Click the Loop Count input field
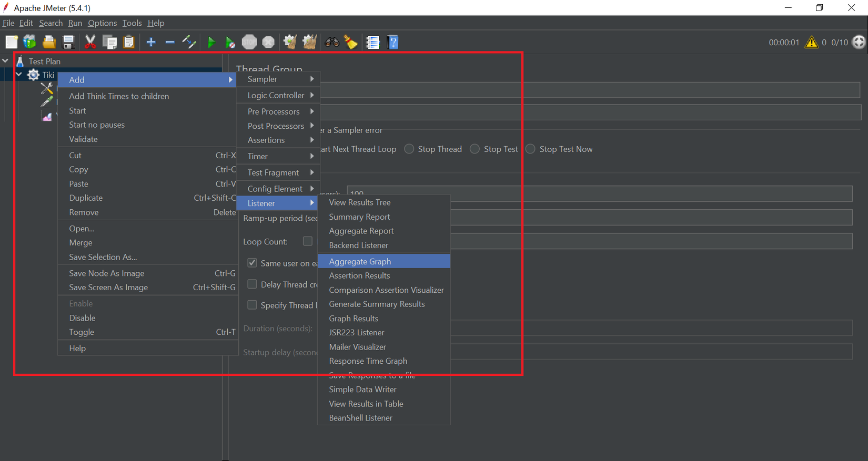Image resolution: width=868 pixels, height=461 pixels. pyautogui.click(x=651, y=241)
